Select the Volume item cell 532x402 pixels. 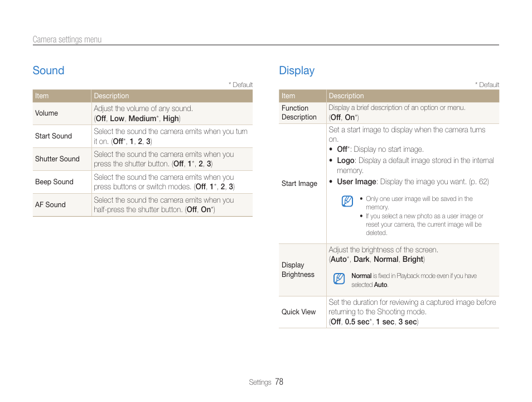(62, 113)
